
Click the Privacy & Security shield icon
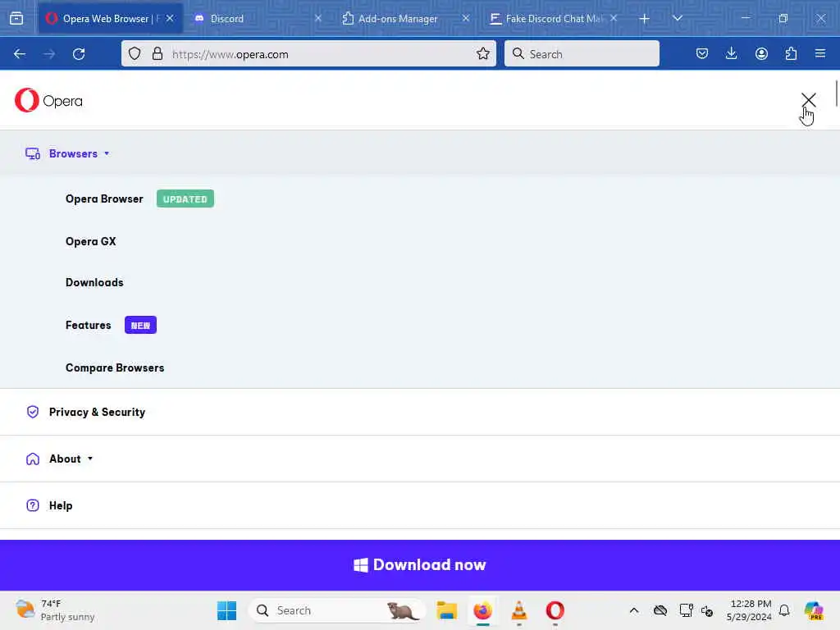click(33, 412)
